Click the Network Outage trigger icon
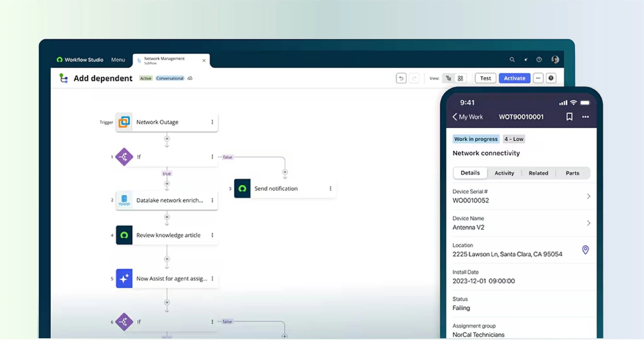This screenshot has height=340, width=644. (124, 122)
